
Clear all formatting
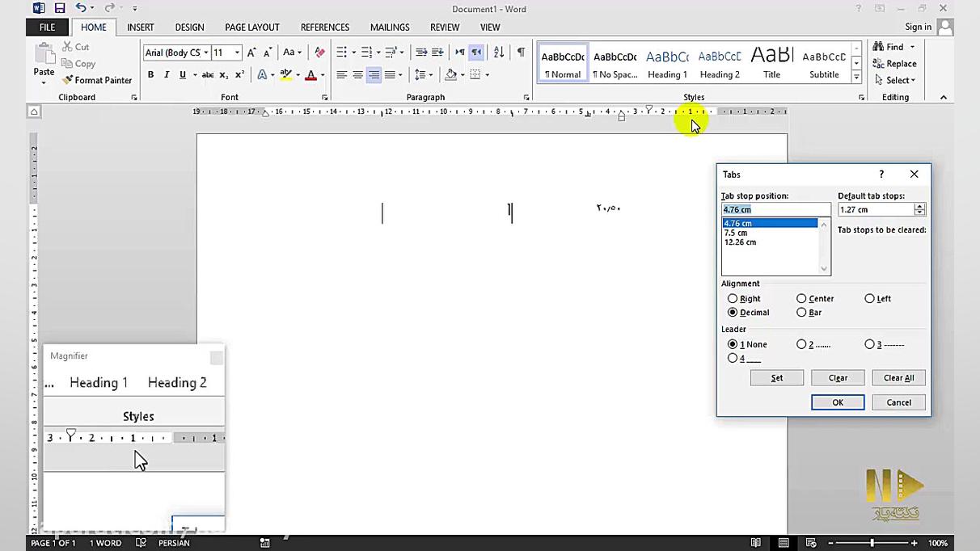click(x=319, y=53)
